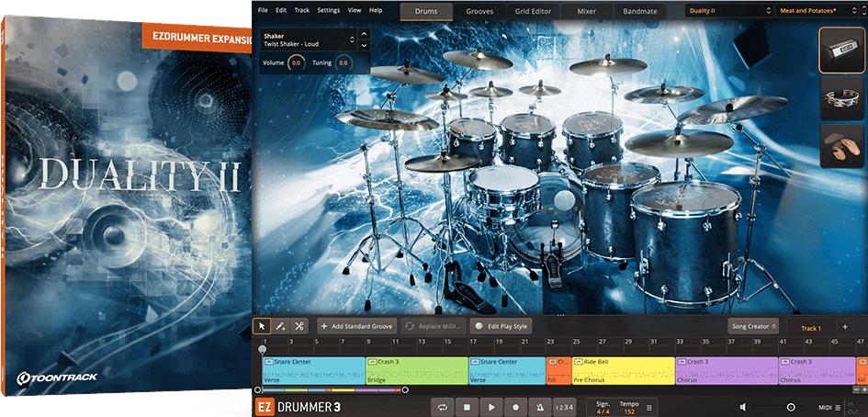
Task: Switch to the Bandmate tab
Action: pos(638,11)
